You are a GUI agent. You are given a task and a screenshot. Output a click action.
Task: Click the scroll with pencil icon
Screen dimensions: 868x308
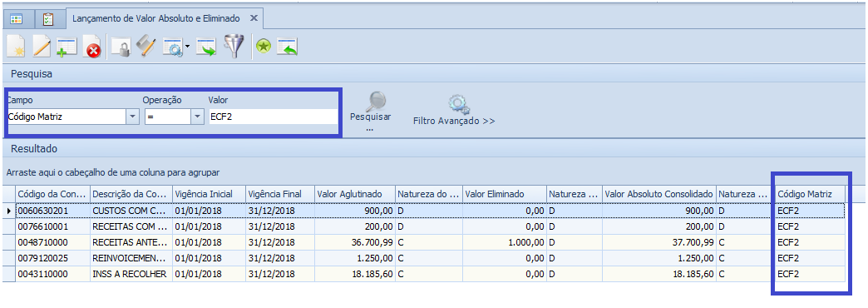coord(146,46)
